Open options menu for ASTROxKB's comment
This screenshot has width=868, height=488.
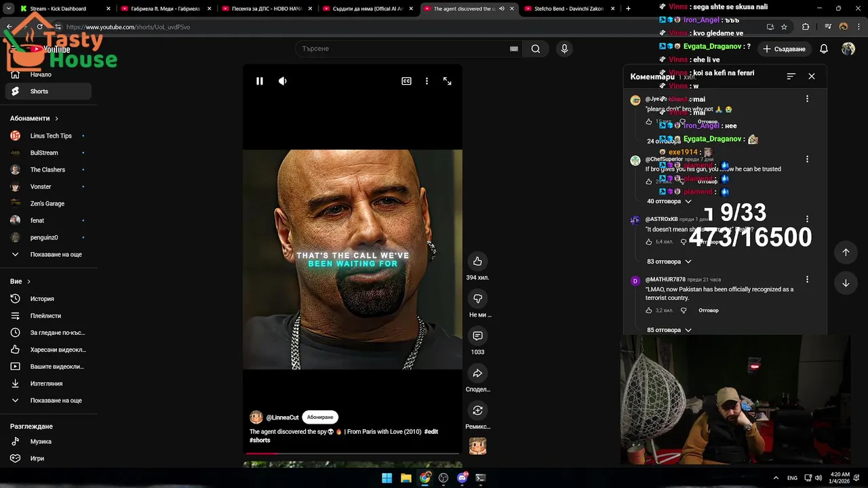pyautogui.click(x=807, y=220)
